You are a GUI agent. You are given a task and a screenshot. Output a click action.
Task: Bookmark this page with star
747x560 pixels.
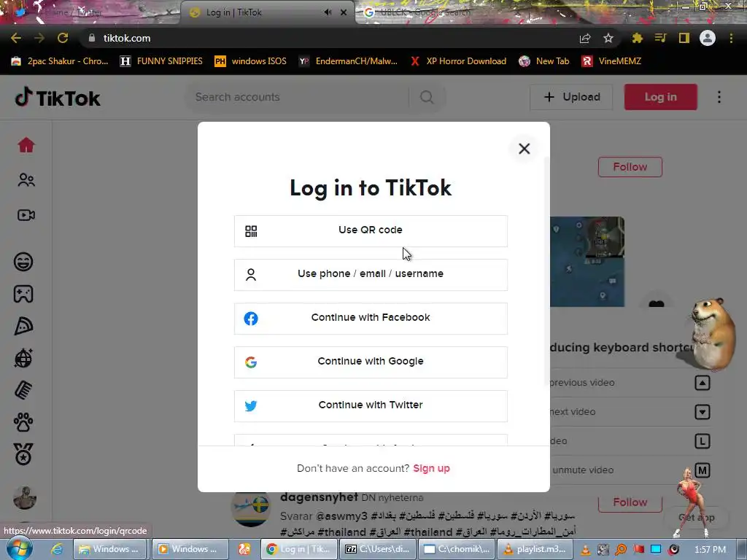[608, 38]
